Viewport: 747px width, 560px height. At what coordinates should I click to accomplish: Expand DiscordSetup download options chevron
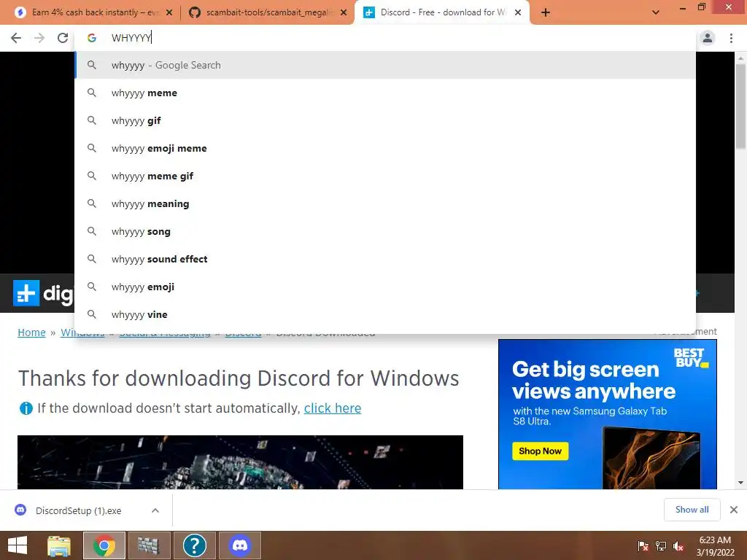point(155,510)
